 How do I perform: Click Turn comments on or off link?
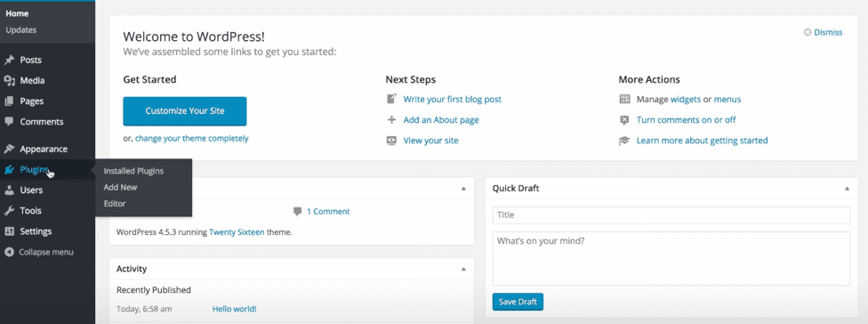tap(687, 119)
